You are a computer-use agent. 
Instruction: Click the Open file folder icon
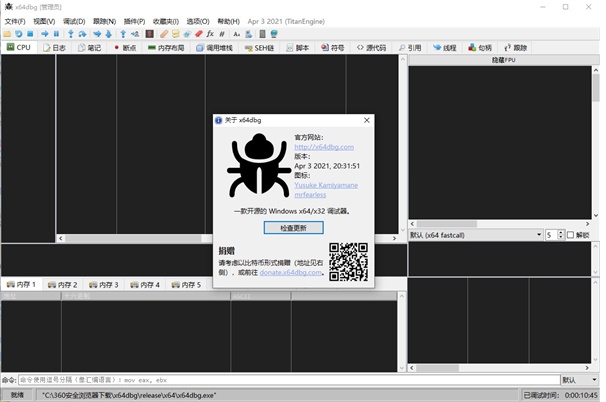pyautogui.click(x=7, y=34)
